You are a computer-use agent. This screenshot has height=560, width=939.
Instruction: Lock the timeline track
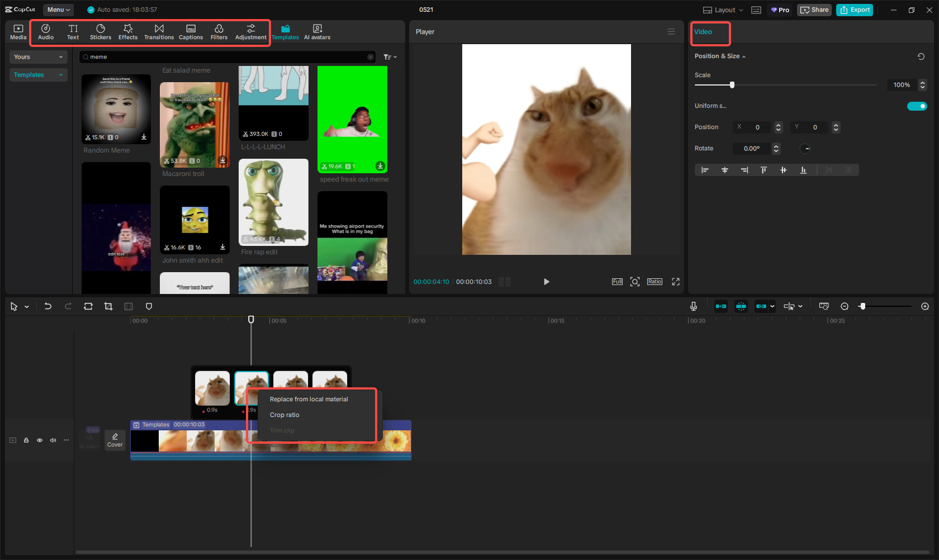click(26, 440)
